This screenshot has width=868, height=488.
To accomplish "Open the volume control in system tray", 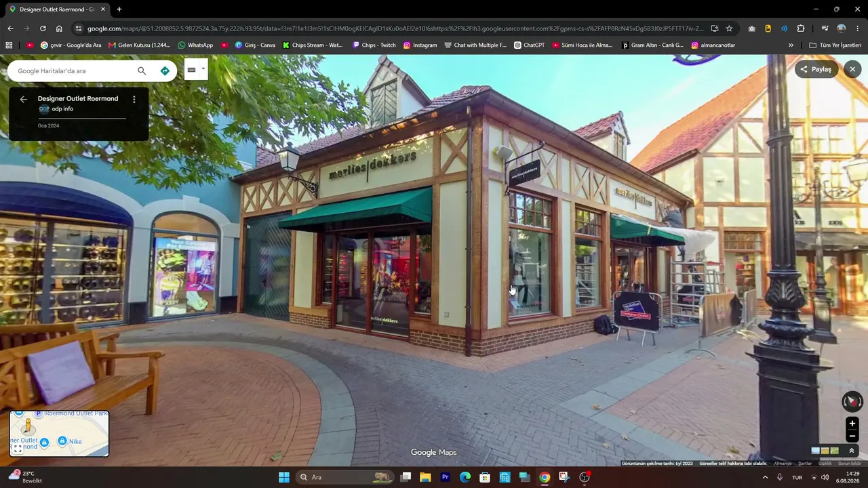I will [x=825, y=477].
